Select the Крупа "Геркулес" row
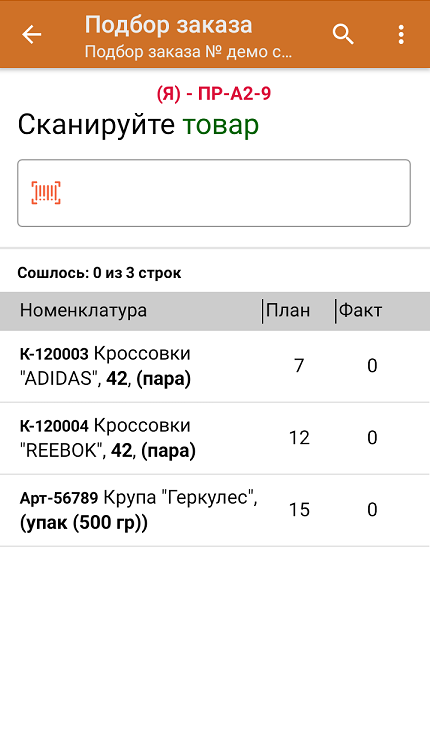The width and height of the screenshot is (430, 740). point(215,511)
